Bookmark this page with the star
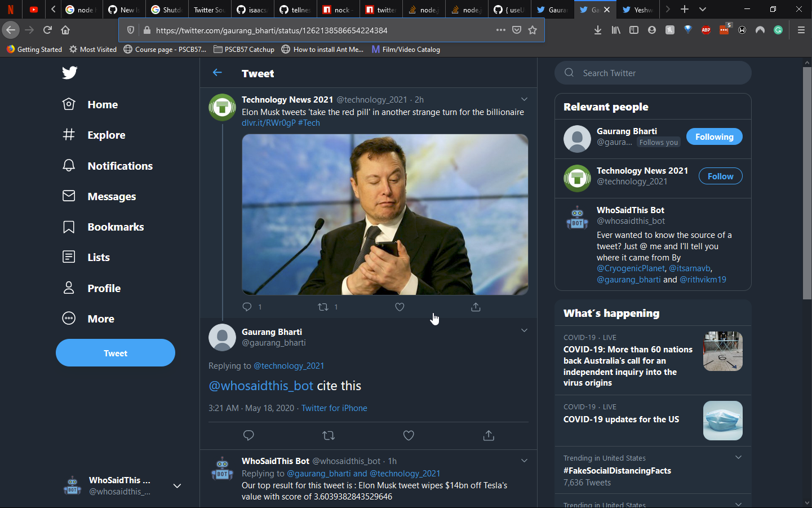The width and height of the screenshot is (812, 508). 533,30
